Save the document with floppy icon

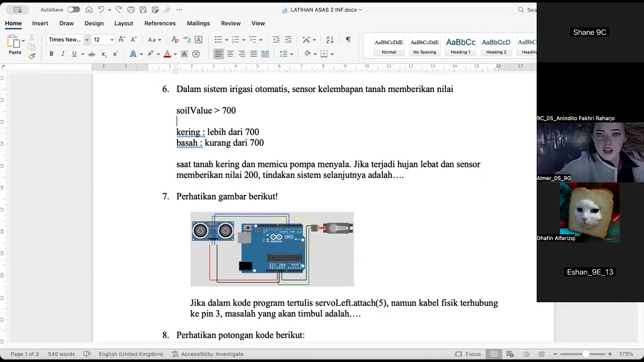coord(143,10)
